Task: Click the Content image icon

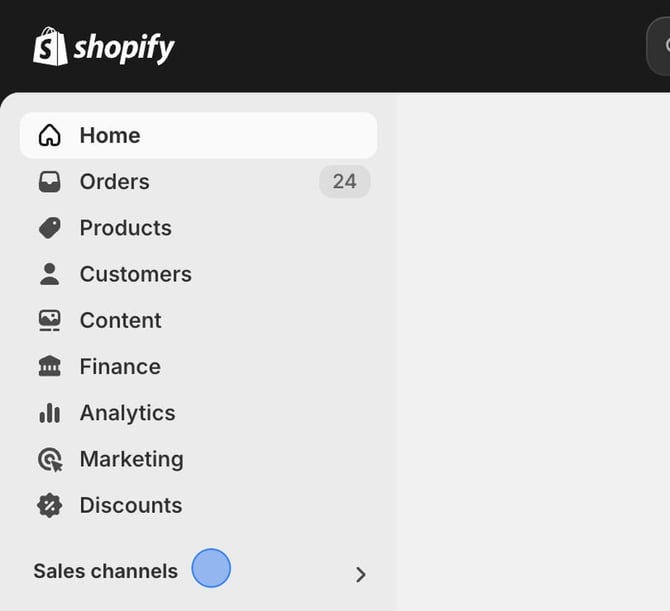Action: [49, 320]
